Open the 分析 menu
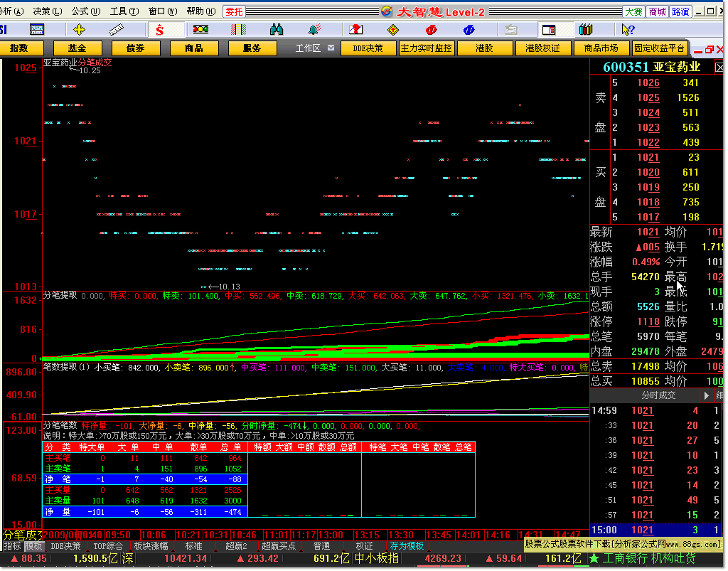Image resolution: width=728 pixels, height=571 pixels. tap(12, 11)
